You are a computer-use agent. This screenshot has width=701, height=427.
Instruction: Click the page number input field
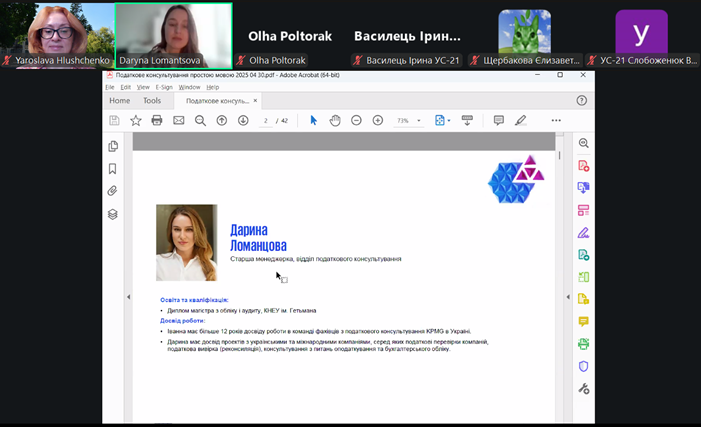coord(266,121)
